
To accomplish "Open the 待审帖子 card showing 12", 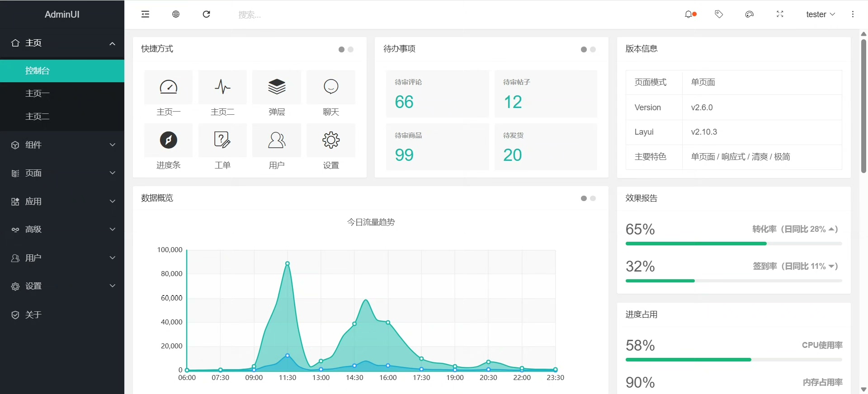I will point(546,94).
